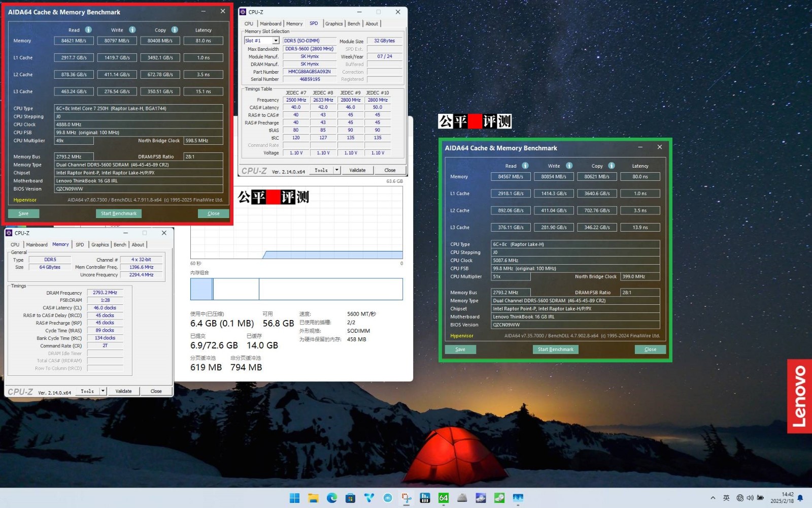Click the Read info icon in red-framed AIDA64

[88, 29]
